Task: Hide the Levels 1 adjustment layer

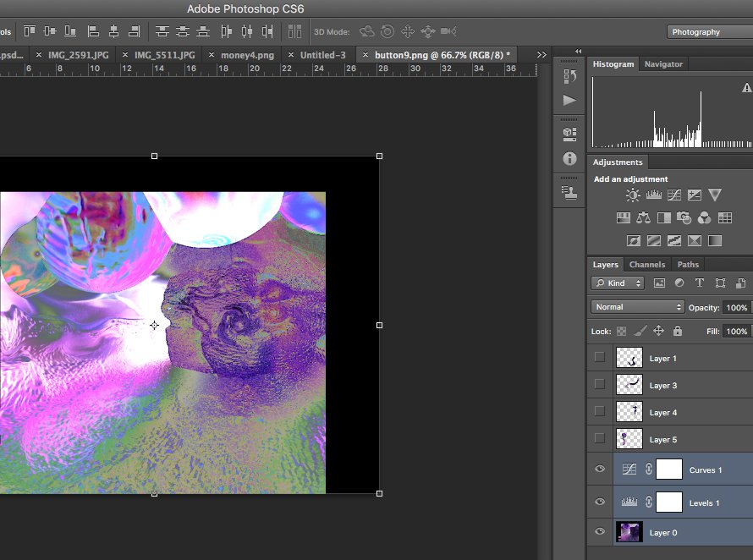Action: tap(600, 502)
